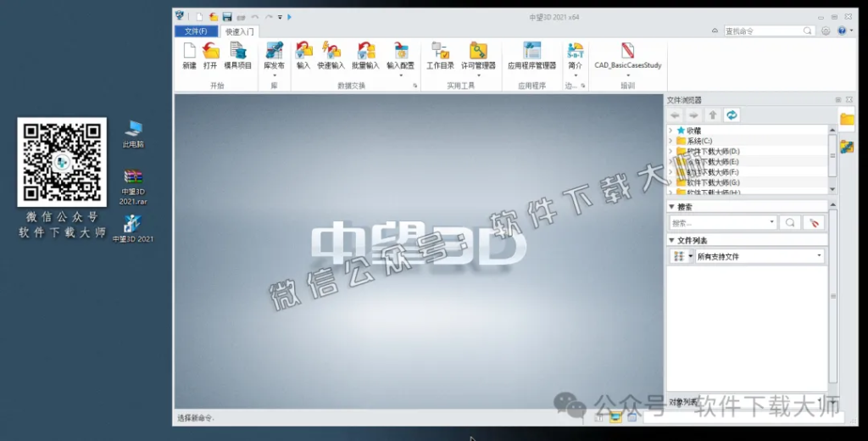Open the 库发布 dropdown arrow
Screen dimensions: 868x441
274,75
